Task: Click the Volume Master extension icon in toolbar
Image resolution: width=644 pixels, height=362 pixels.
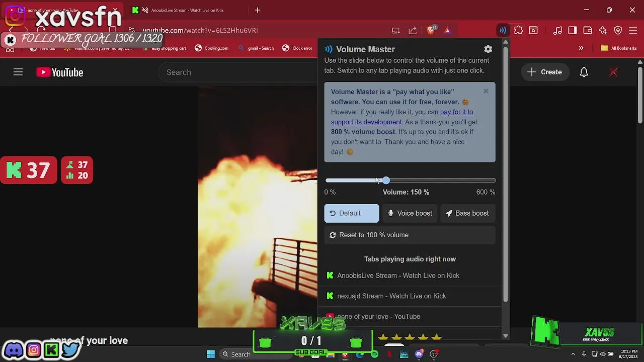Action: point(503,30)
